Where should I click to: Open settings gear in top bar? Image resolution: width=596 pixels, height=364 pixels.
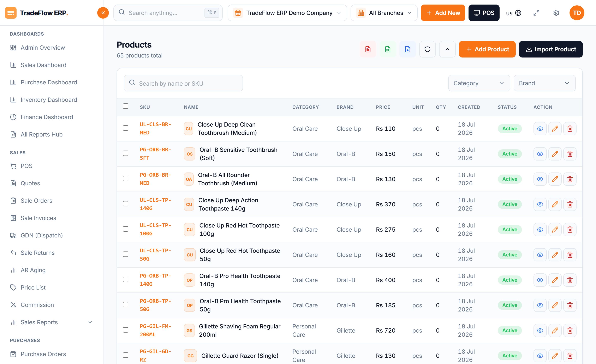[556, 13]
